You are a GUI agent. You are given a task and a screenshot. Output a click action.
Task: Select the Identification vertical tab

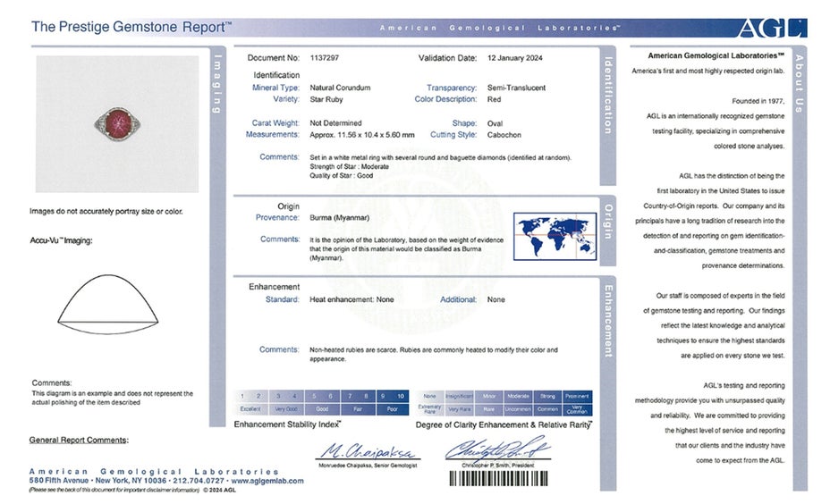608,97
